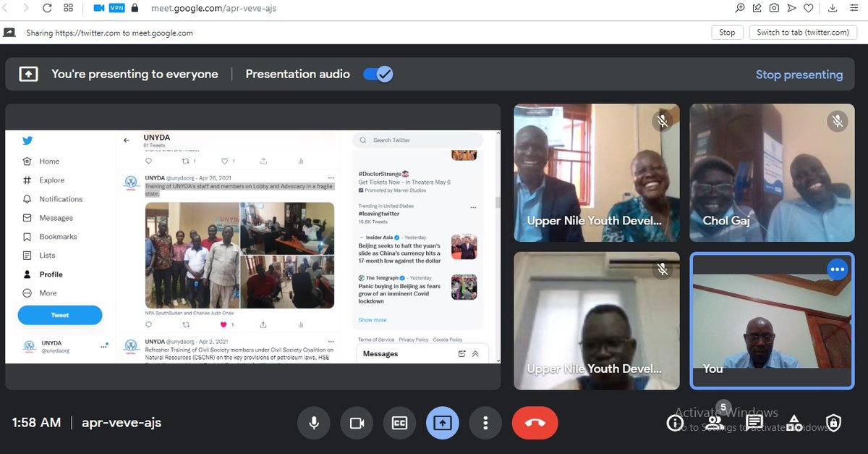The height and width of the screenshot is (454, 868).
Task: Click the send/flow arrow icon in browser toolbar
Action: coord(791,8)
